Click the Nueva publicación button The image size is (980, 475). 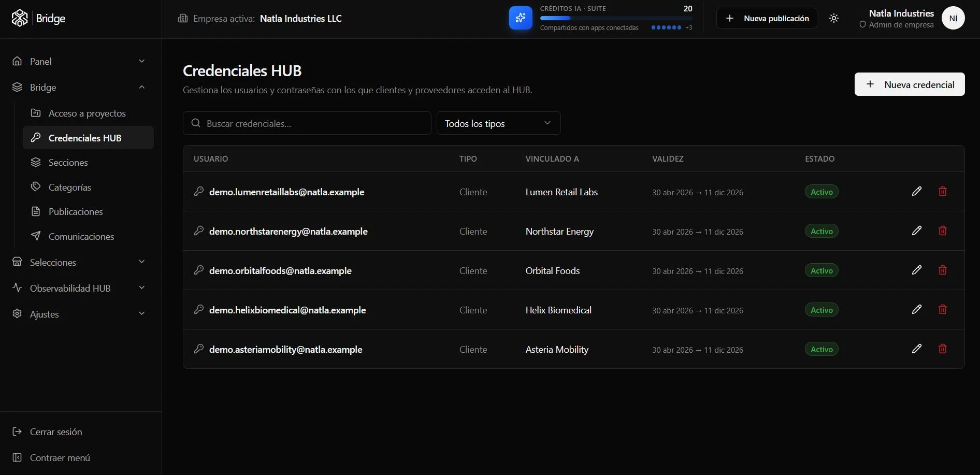pyautogui.click(x=767, y=18)
